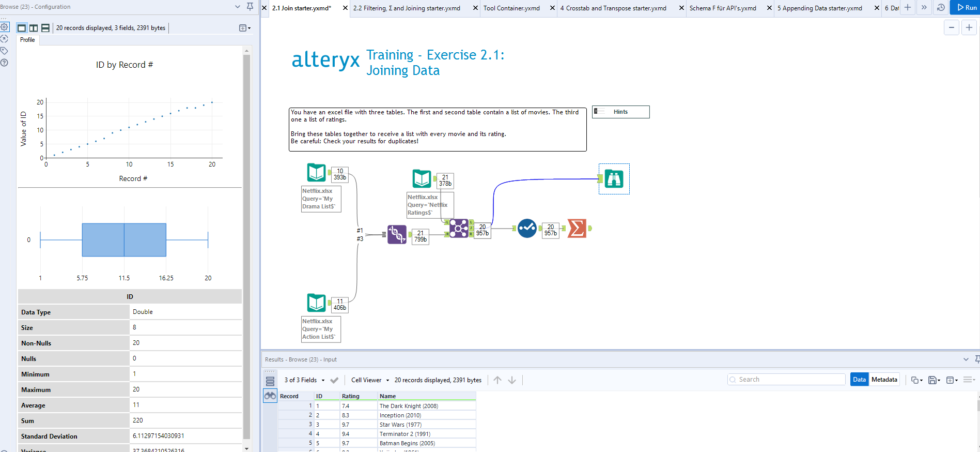
Task: Switch to side-by-side split view
Action: click(34, 28)
